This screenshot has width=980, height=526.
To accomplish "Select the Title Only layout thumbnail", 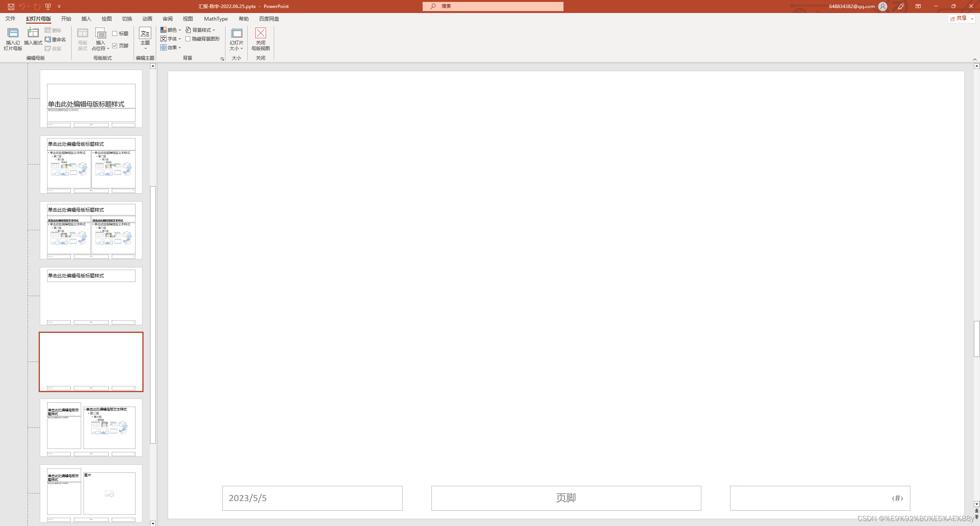I will (91, 296).
